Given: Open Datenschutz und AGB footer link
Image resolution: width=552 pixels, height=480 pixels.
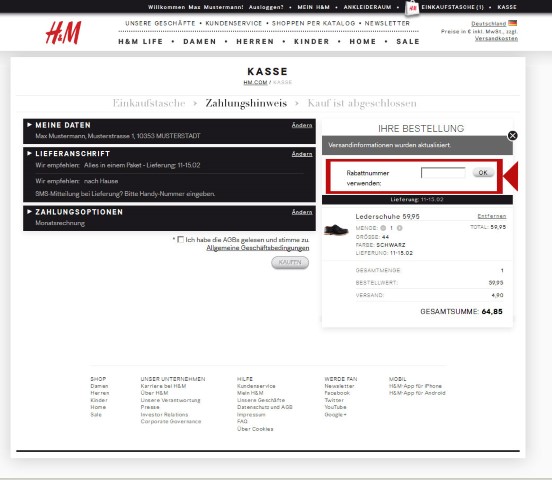Looking at the screenshot, I should (265, 407).
